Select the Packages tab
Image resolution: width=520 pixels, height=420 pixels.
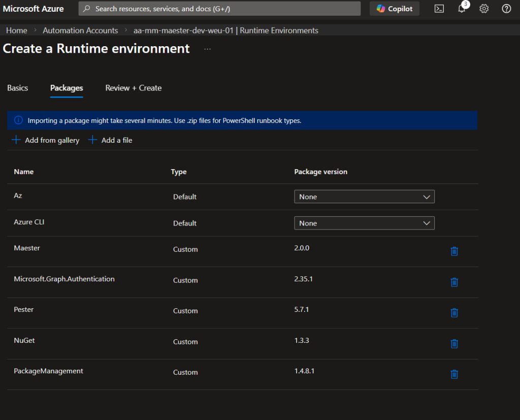pos(67,88)
